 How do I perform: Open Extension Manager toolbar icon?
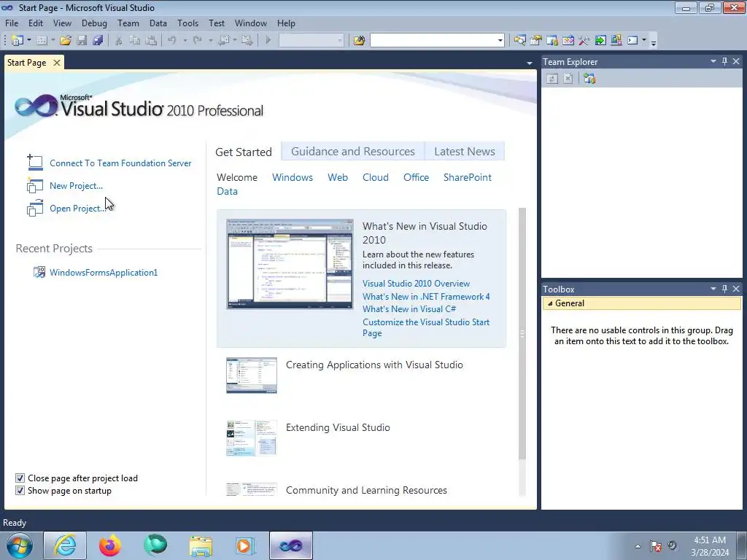tap(616, 41)
